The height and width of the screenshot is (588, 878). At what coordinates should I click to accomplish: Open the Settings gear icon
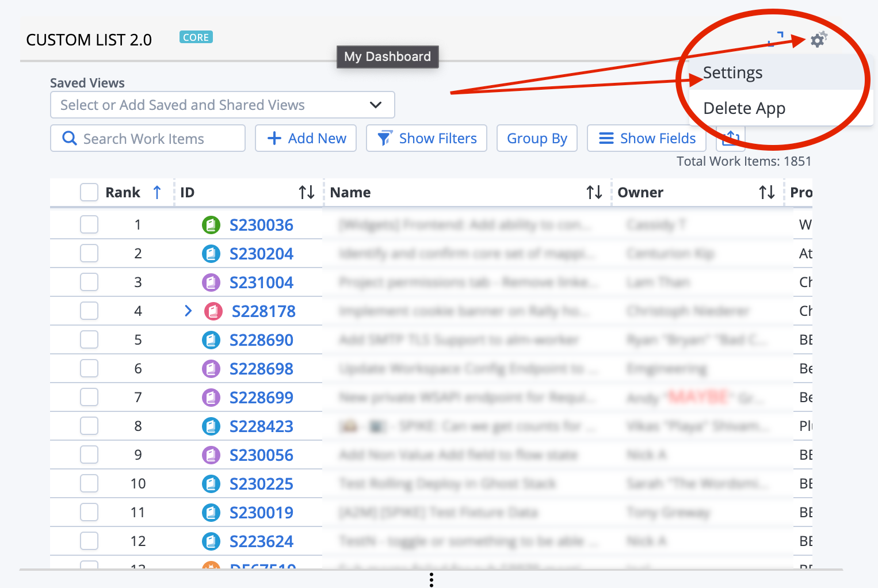point(818,40)
